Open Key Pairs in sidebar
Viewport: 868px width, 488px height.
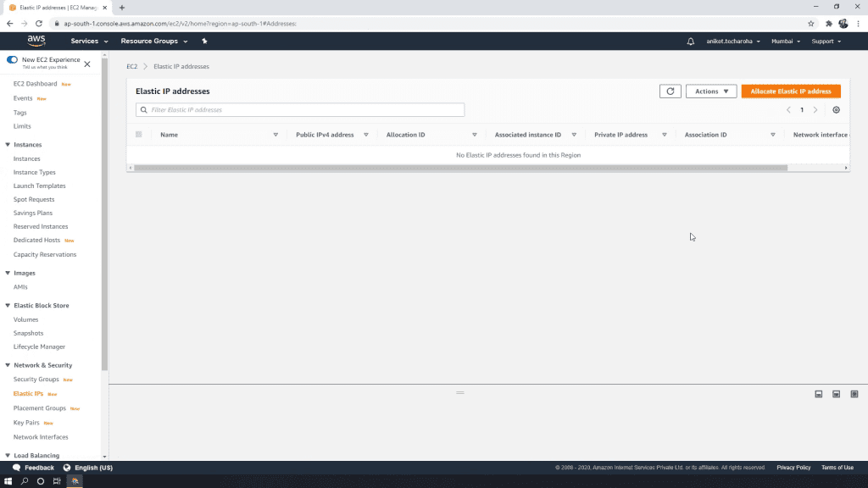(x=26, y=422)
